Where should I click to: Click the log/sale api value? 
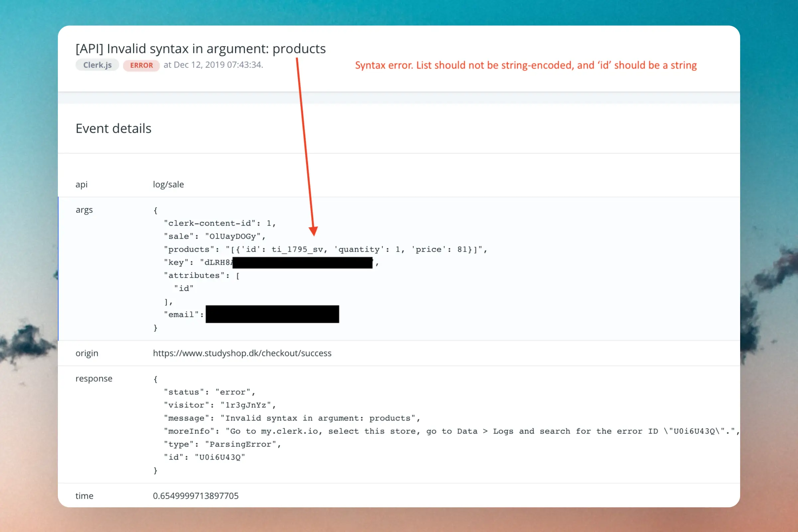click(x=168, y=184)
